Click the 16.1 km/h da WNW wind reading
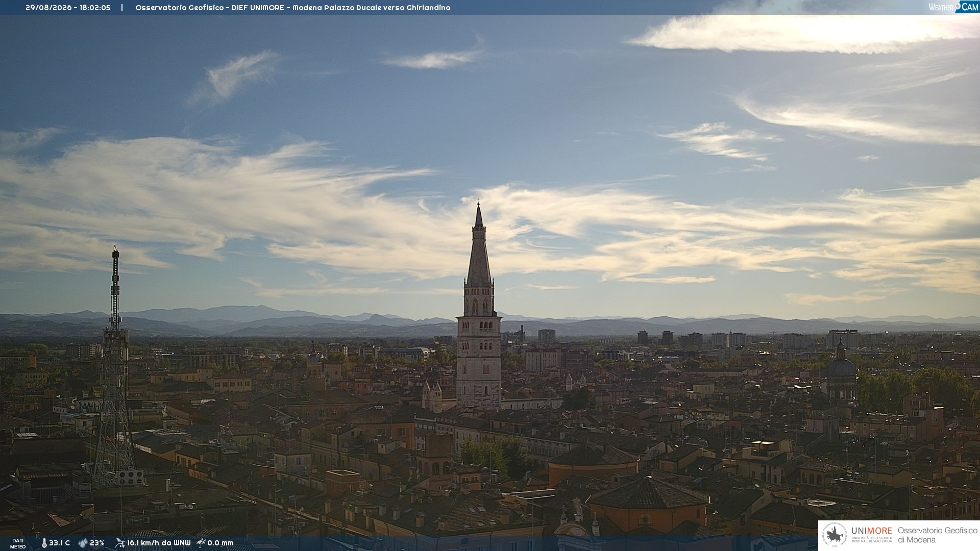The width and height of the screenshot is (980, 551). (x=159, y=543)
